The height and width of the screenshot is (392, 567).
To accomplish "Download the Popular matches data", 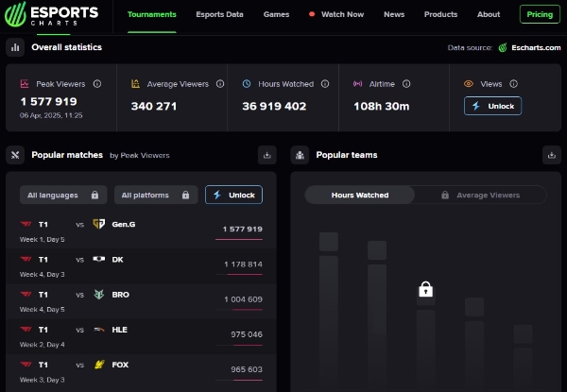I will pos(267,155).
